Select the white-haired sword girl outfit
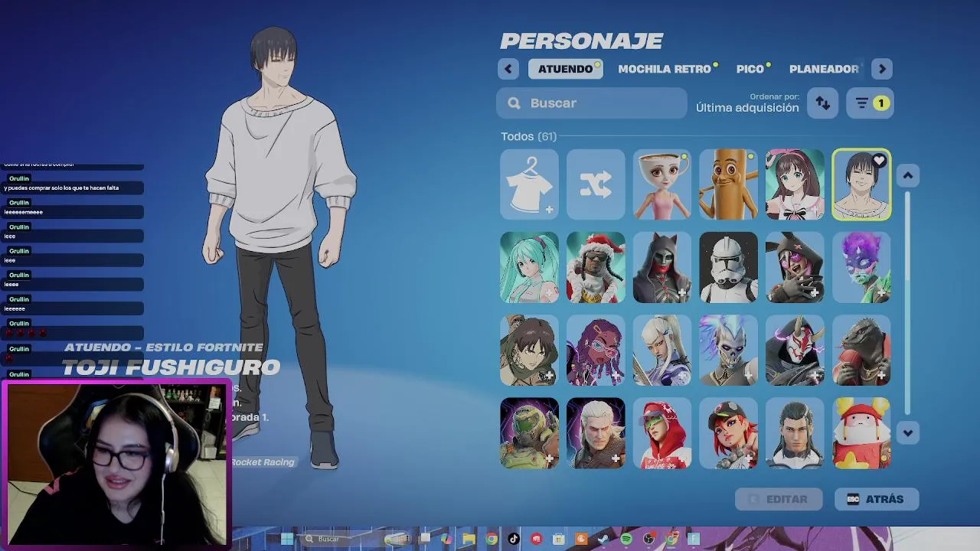The image size is (980, 551). [662, 350]
